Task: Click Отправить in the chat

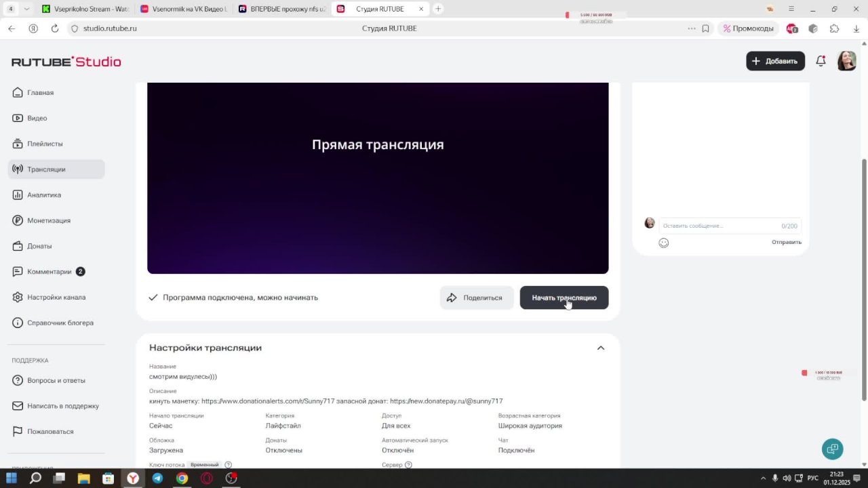Action: click(787, 242)
